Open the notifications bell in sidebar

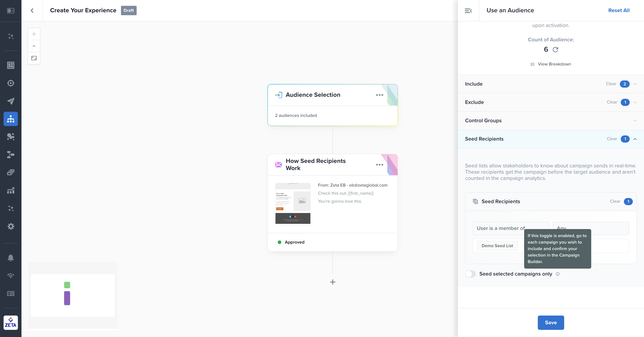click(11, 258)
